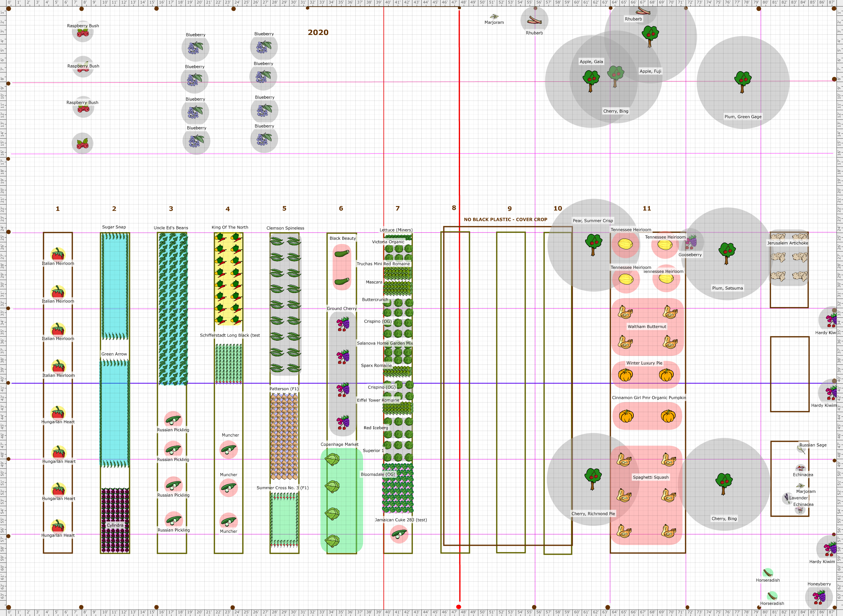Select the Apple, Gala tree icon
Image resolution: width=843 pixels, height=616 pixels.
point(591,81)
